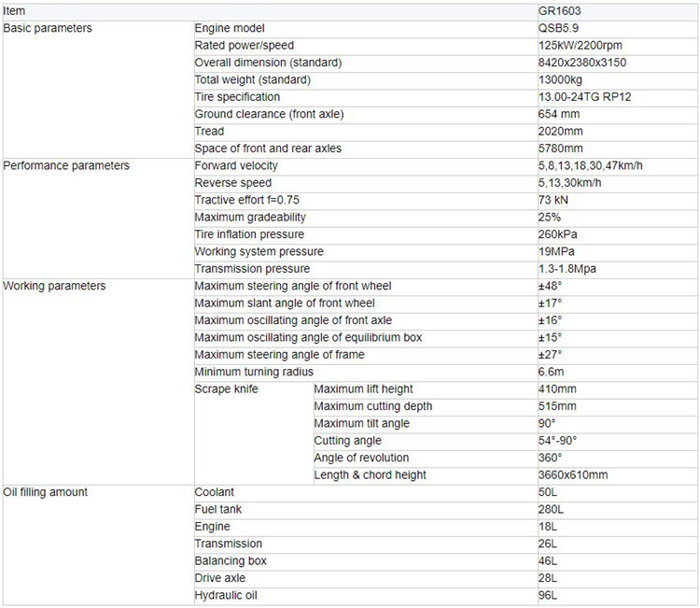
Task: Click the Tire specification label
Action: 237,97
